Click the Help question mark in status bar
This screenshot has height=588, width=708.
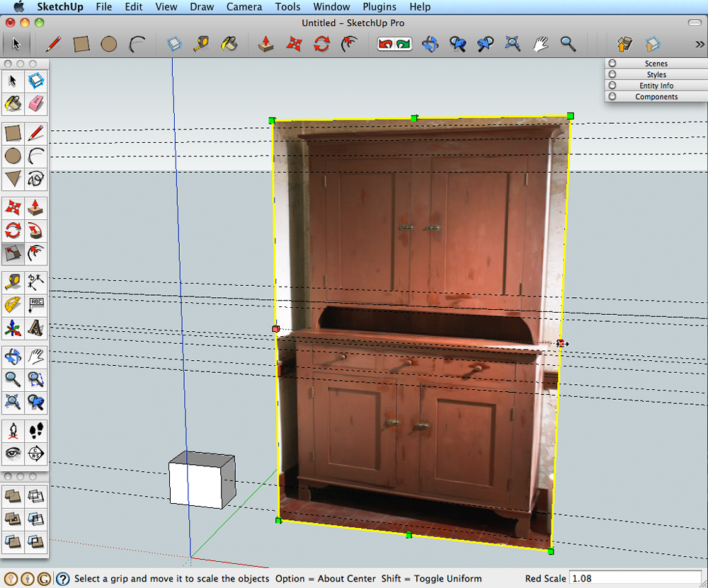pyautogui.click(x=62, y=579)
